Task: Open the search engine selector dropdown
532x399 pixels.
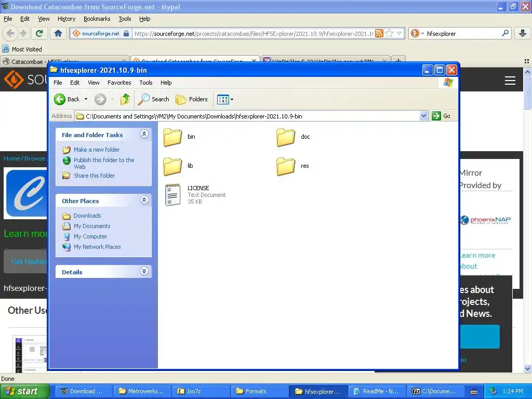Action: pos(417,33)
